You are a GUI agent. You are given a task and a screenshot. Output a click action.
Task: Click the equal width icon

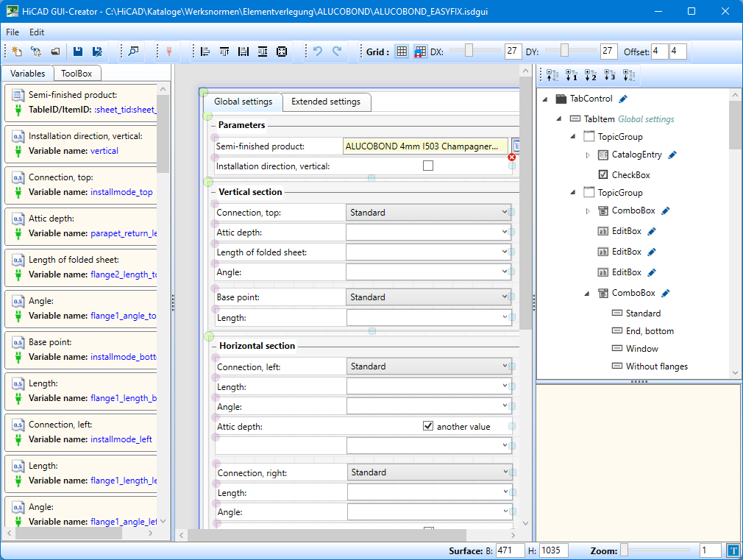[x=243, y=52]
